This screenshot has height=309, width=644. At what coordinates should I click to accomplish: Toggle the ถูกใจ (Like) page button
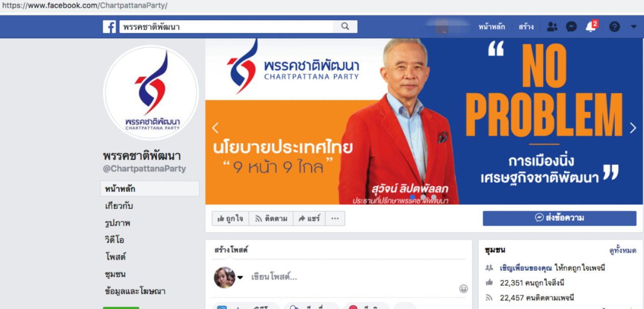point(230,219)
